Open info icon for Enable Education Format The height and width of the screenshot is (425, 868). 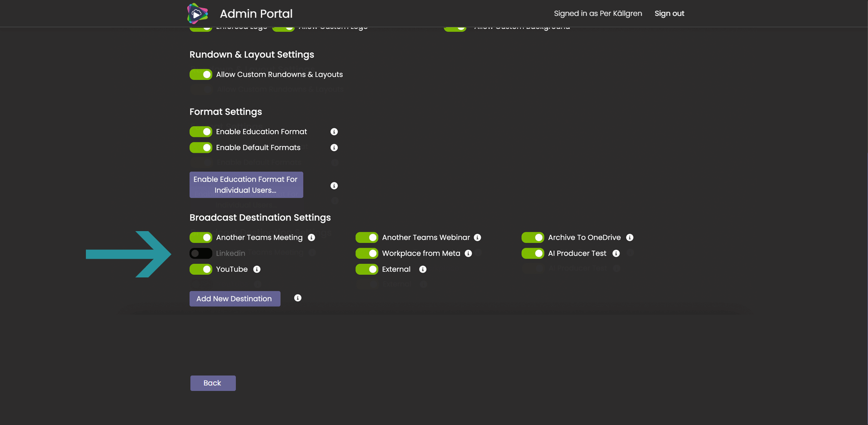coord(334,132)
